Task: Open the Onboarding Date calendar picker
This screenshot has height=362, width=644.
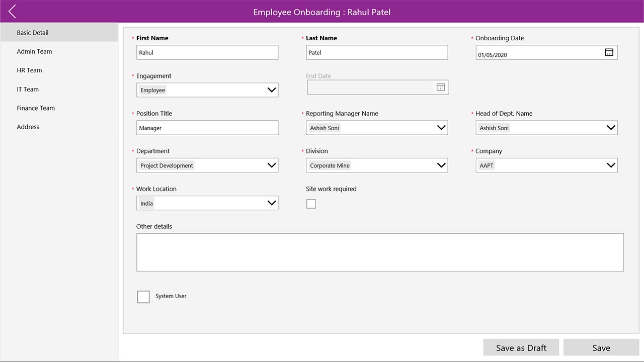Action: coord(609,52)
